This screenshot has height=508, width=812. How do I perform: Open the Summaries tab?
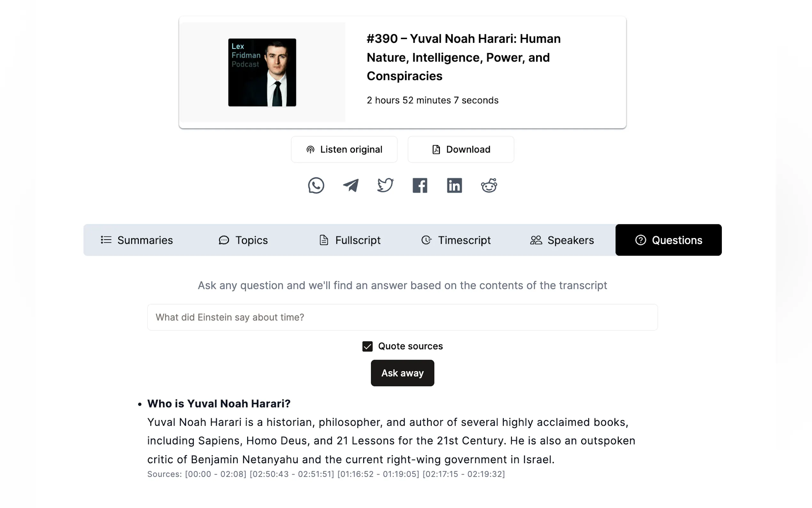pyautogui.click(x=137, y=240)
